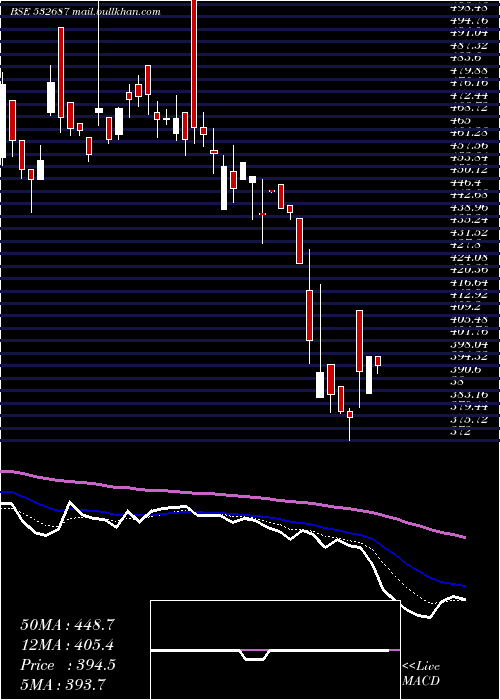The width and height of the screenshot is (500, 700).
Task: Click the <<Live MACD label
Action: 421,674
